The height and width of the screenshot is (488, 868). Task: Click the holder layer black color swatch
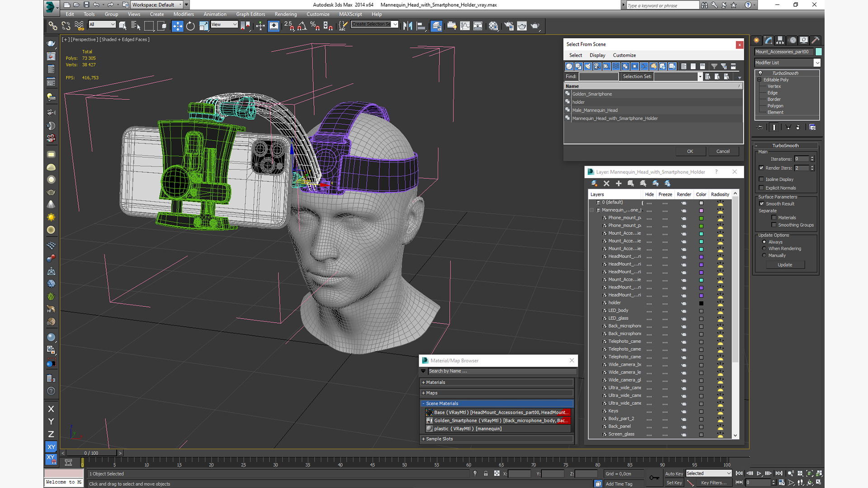pos(701,303)
